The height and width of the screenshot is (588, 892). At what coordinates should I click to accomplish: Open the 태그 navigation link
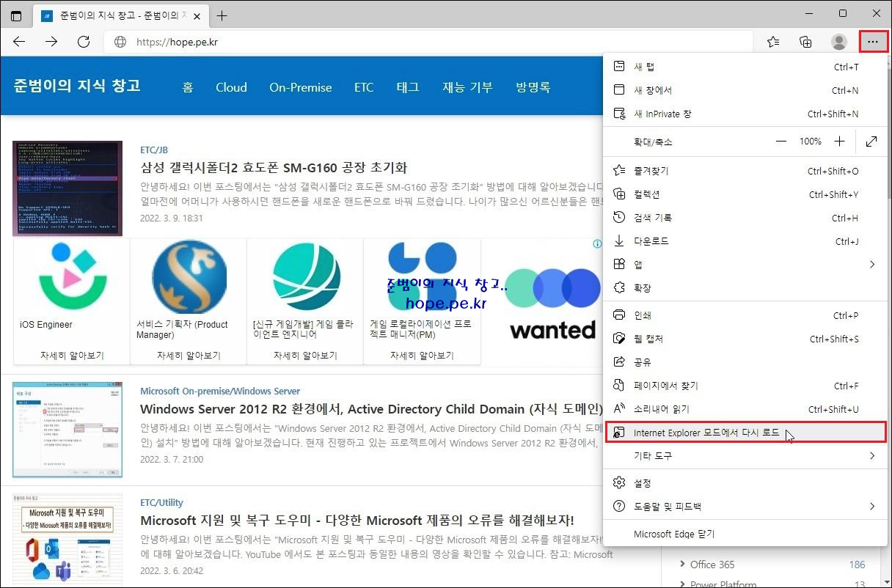408,87
